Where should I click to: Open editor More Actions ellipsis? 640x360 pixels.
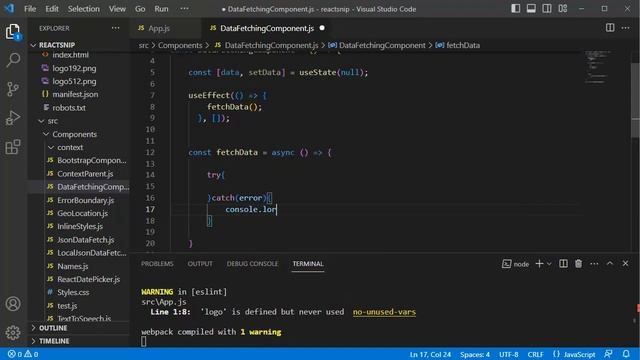[625, 28]
